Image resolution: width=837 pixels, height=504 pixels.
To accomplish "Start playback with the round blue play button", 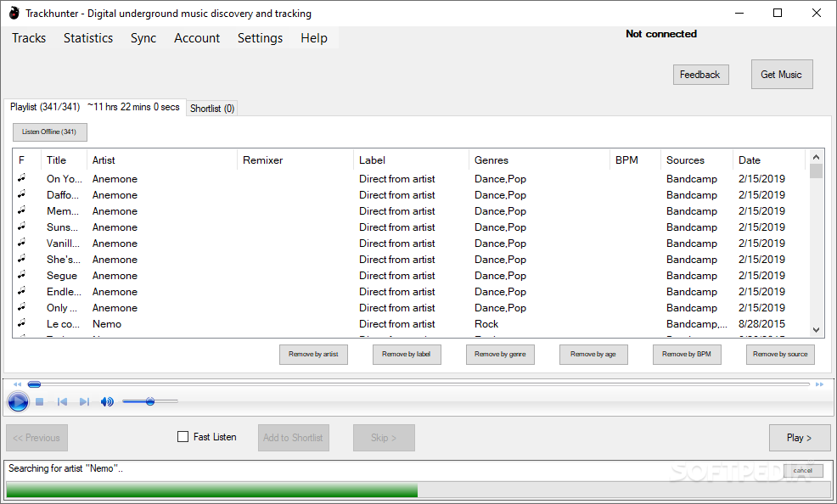I will click(x=18, y=401).
